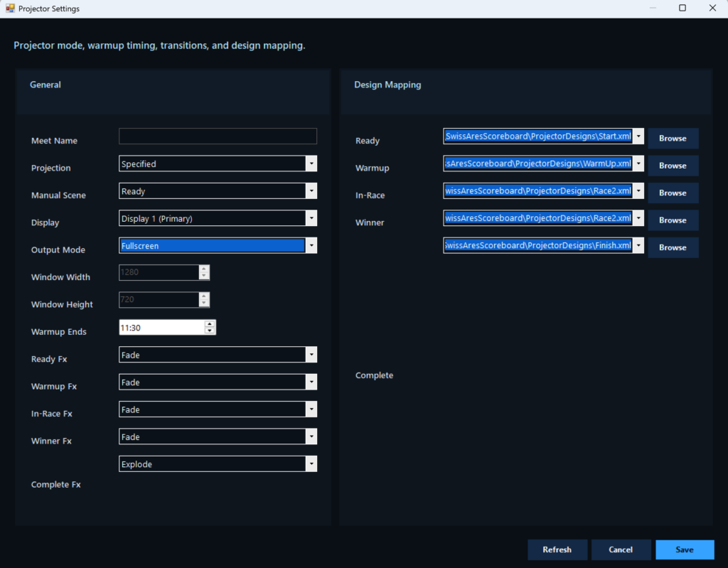728x568 pixels.
Task: Expand the Start.xml design path dropdown arrow
Action: [x=638, y=136]
